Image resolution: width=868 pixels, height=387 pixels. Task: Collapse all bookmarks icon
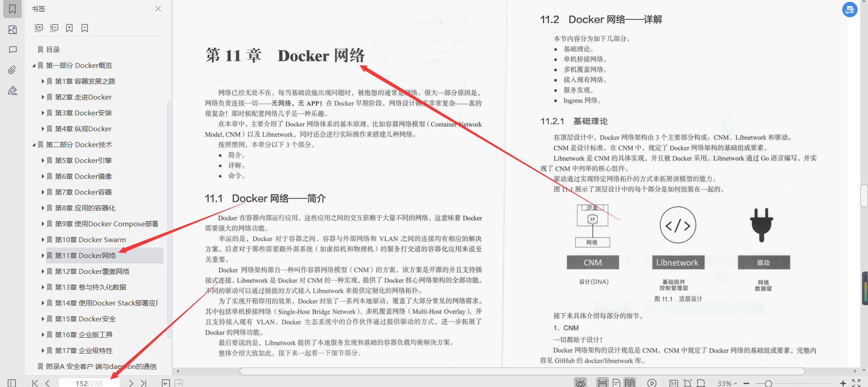pyautogui.click(x=54, y=28)
